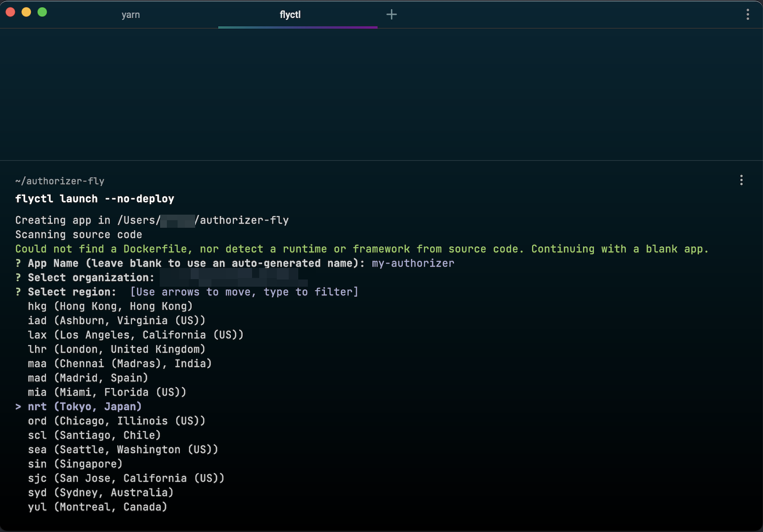The image size is (763, 532).
Task: Click the Select region prompt line
Action: click(x=71, y=292)
